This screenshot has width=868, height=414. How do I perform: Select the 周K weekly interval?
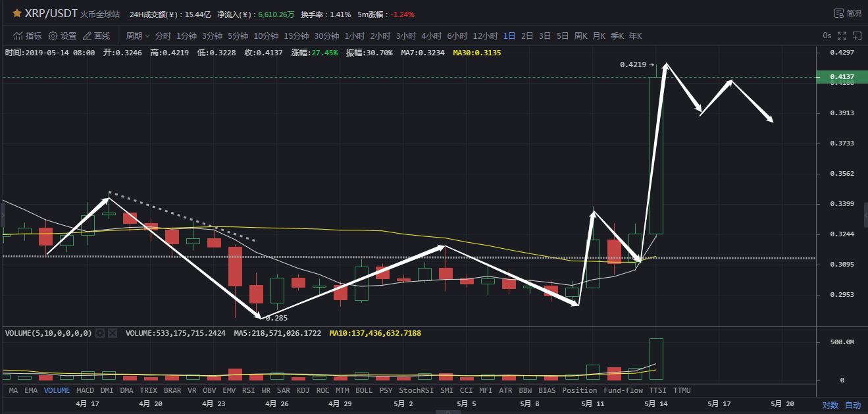pos(580,36)
